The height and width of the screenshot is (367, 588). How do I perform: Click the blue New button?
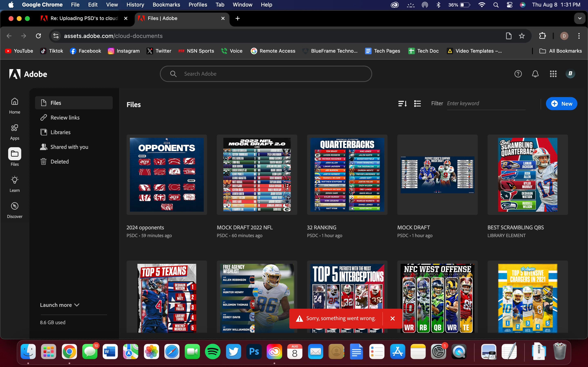click(x=561, y=104)
